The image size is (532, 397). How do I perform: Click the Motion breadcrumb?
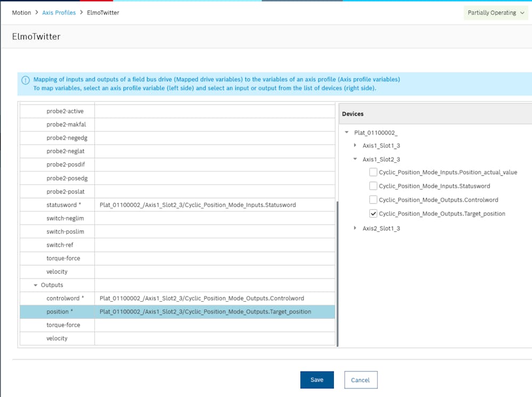pyautogui.click(x=21, y=13)
